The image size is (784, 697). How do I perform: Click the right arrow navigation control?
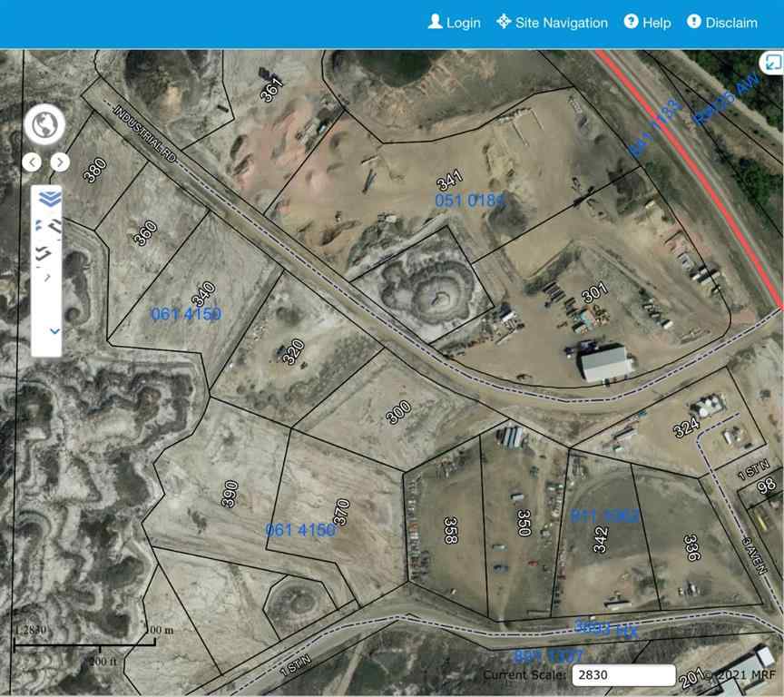[59, 161]
